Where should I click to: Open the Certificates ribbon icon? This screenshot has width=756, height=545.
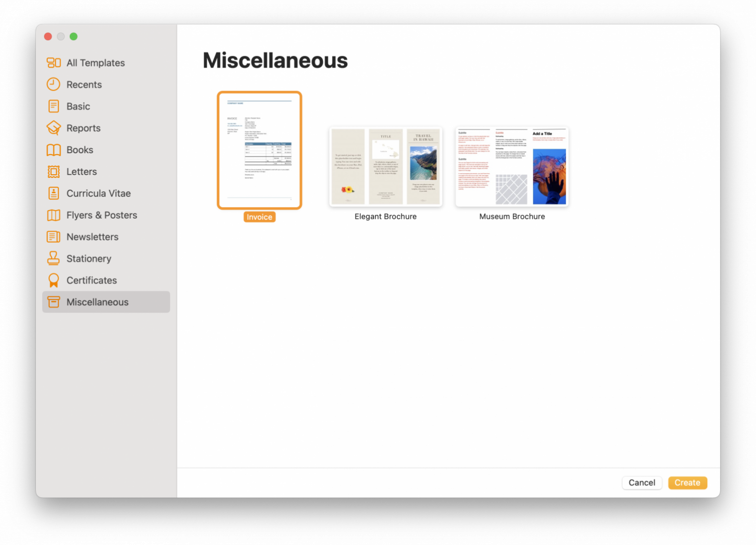pos(53,280)
